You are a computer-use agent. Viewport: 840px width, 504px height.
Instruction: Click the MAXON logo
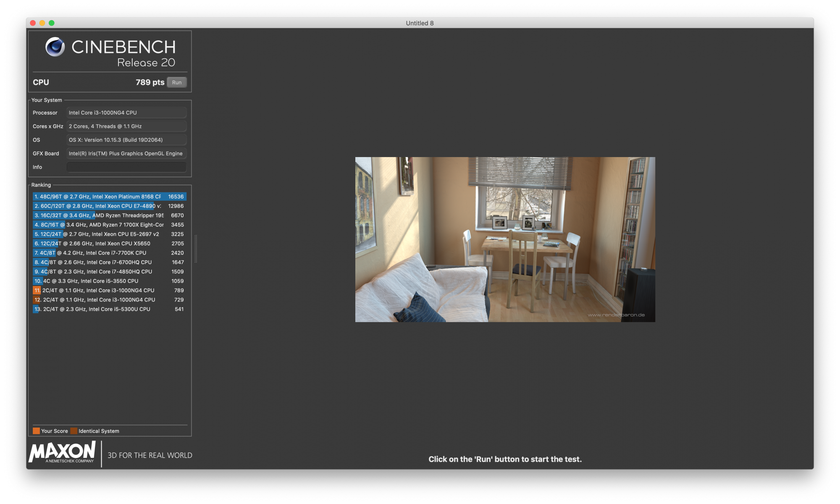pyautogui.click(x=62, y=452)
